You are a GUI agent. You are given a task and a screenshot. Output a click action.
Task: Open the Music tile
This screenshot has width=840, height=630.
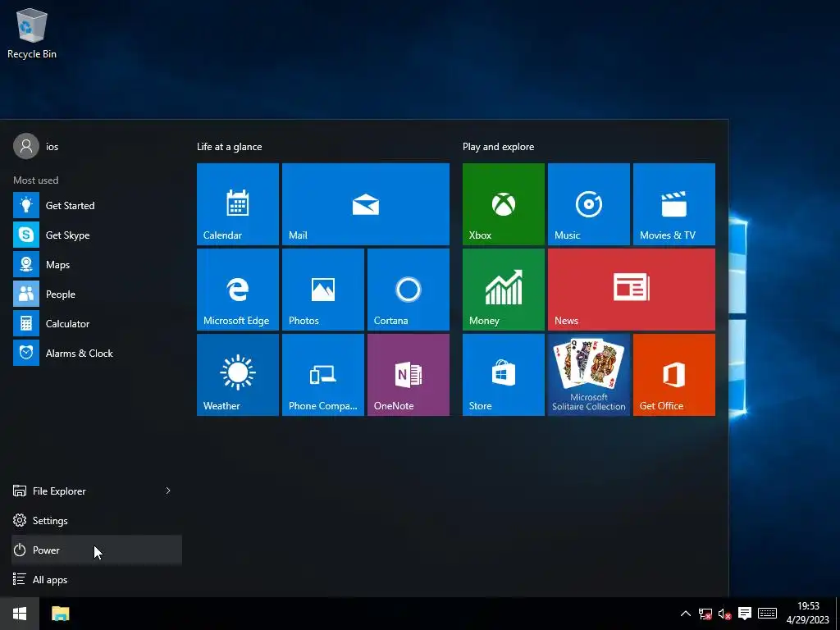589,204
